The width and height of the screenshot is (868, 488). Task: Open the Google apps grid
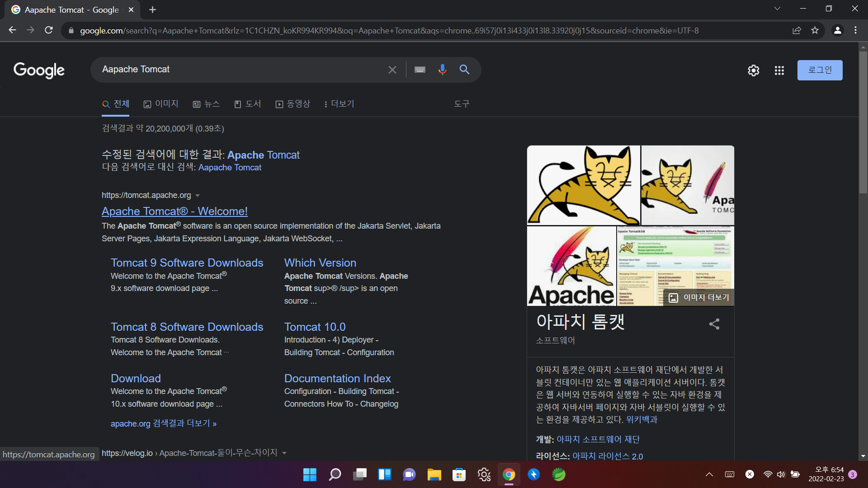click(779, 70)
